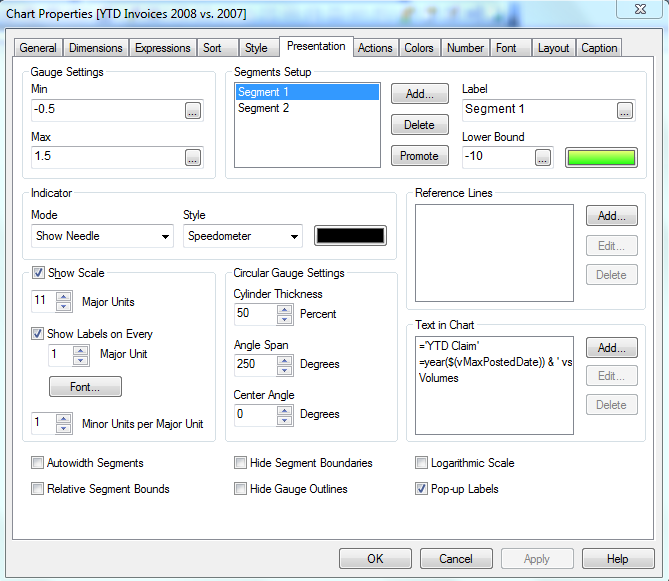The width and height of the screenshot is (669, 581).
Task: Open expression editor for Min value
Action: click(193, 110)
